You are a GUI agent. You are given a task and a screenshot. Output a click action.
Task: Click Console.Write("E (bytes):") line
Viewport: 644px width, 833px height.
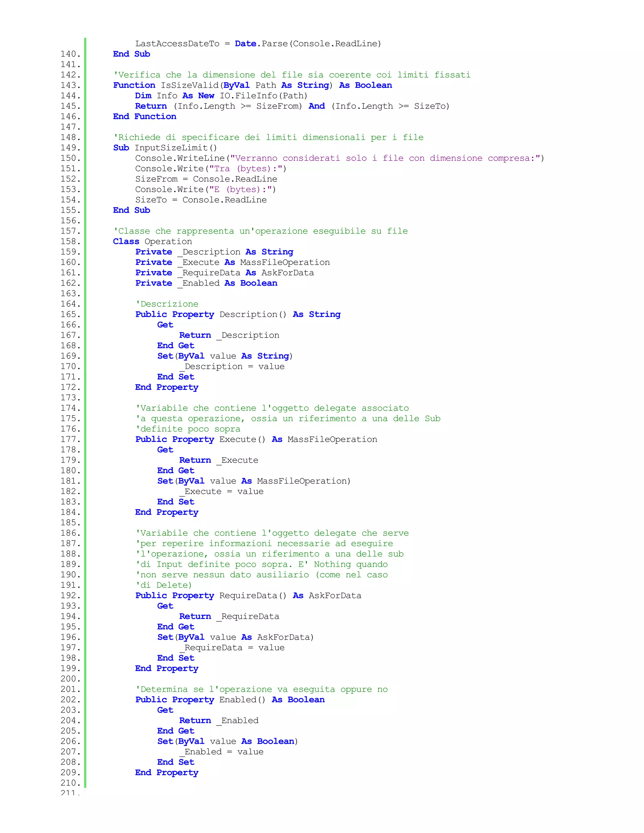click(206, 189)
